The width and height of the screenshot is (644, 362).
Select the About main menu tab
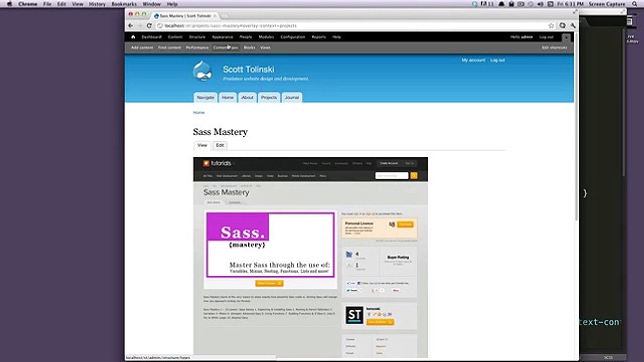tap(247, 97)
